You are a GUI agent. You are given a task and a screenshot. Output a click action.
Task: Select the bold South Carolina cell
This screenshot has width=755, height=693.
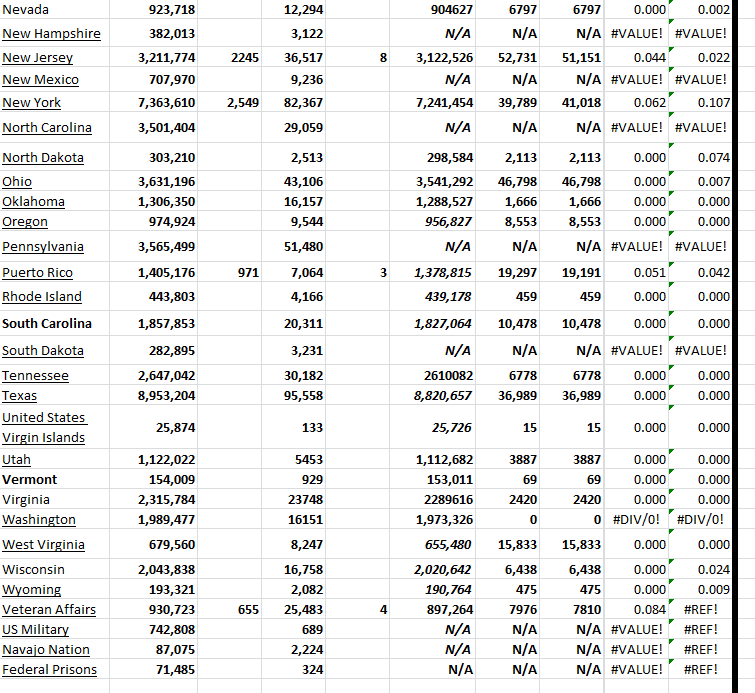click(54, 324)
